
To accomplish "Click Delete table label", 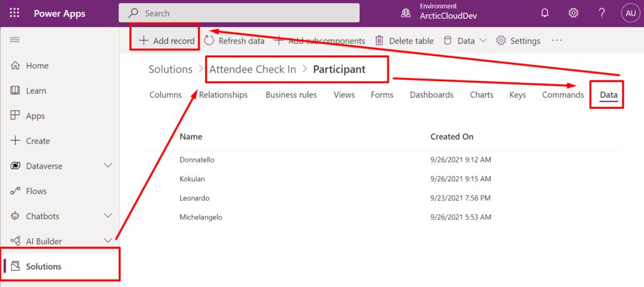I will (411, 41).
